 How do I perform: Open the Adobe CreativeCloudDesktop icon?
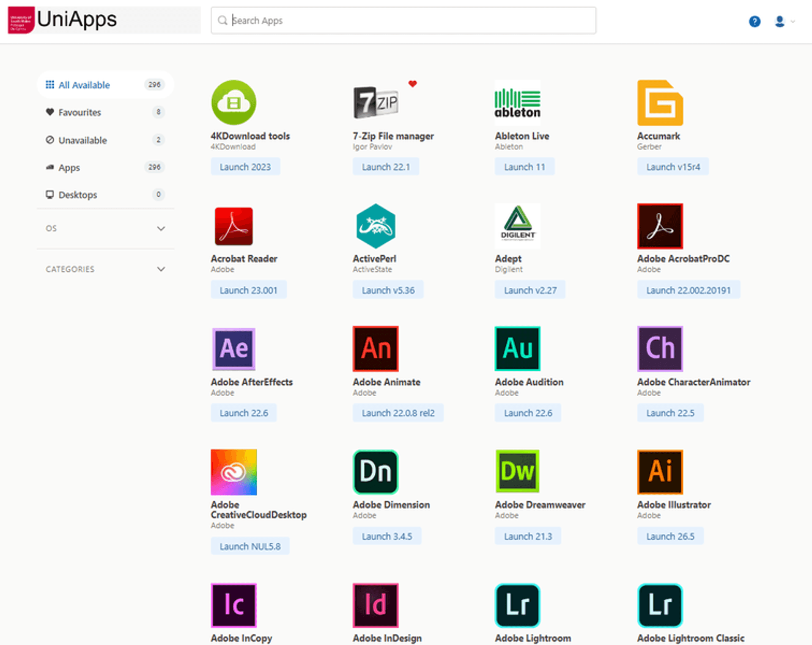pos(233,472)
